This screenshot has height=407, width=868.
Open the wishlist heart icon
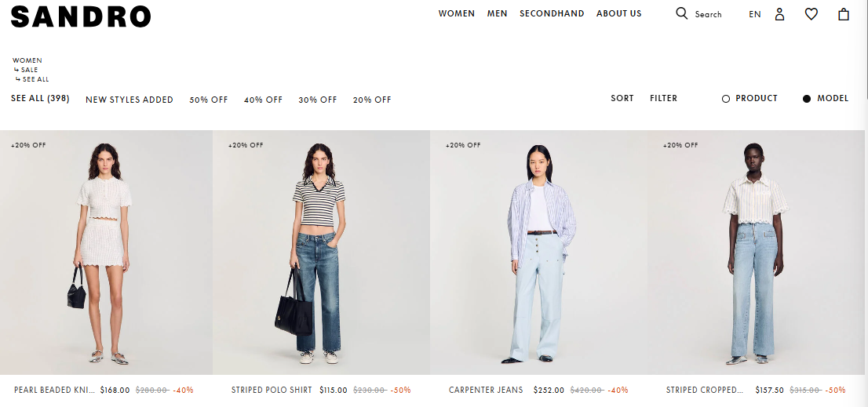click(x=811, y=14)
